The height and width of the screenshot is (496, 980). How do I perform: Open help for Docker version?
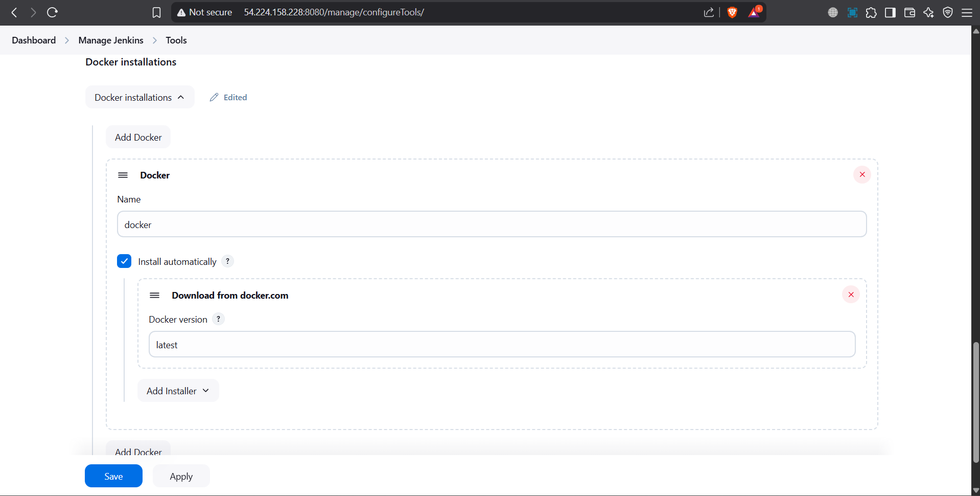(x=218, y=319)
